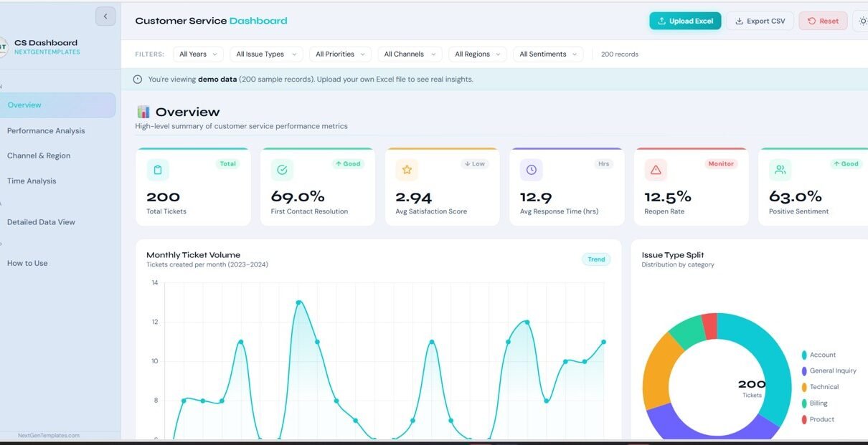Click the clock icon on Avg Response Time card
This screenshot has width=868, height=445.
point(532,170)
